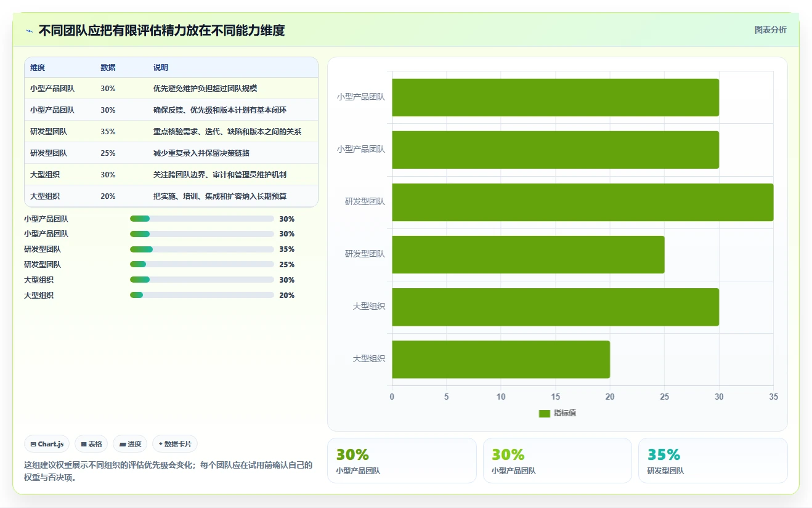This screenshot has width=812, height=508.
Task: Click the 研发型团队 progress bar at 35%
Action: click(x=202, y=249)
